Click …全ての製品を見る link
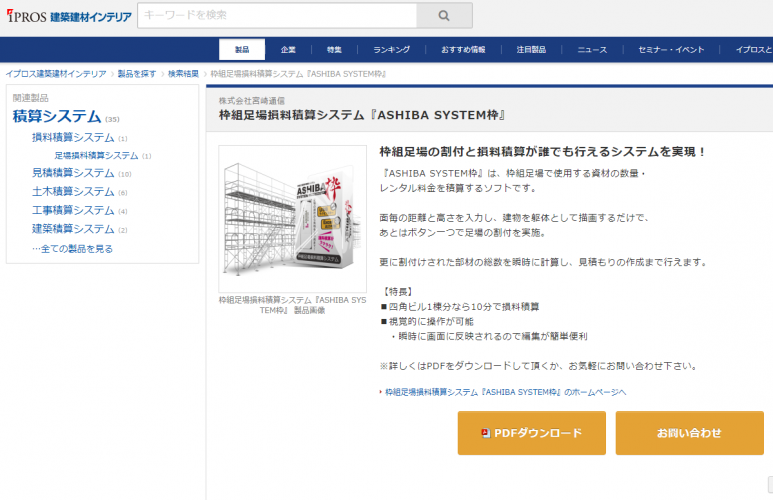 click(72, 249)
